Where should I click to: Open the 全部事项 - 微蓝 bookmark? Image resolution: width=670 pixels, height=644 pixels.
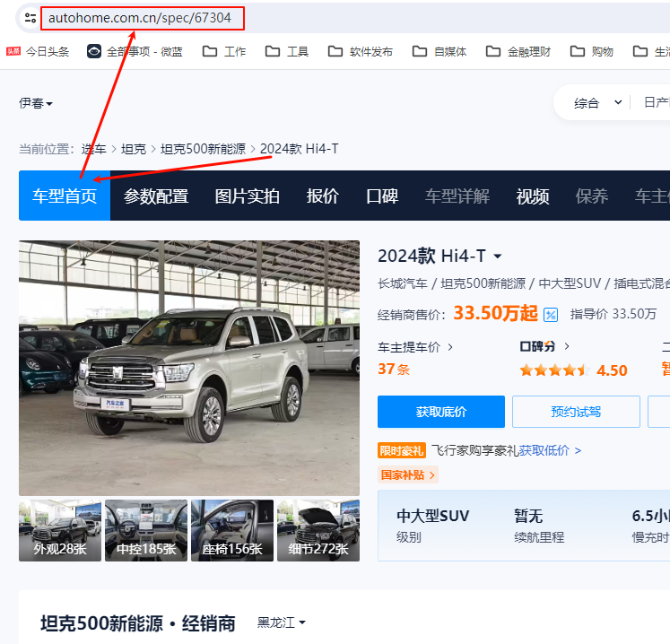coord(135,52)
